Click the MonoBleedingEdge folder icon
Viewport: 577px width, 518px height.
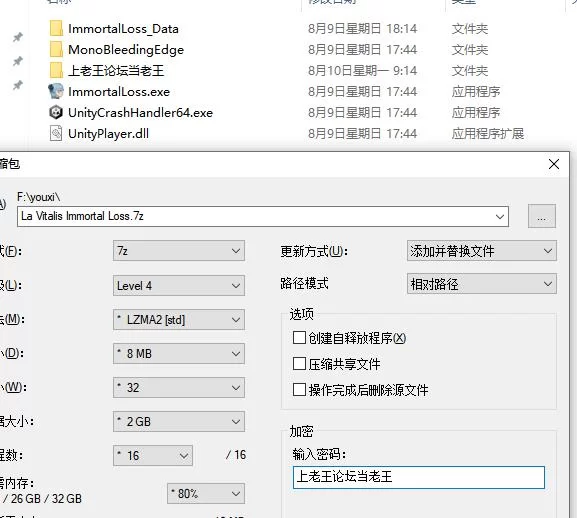point(56,49)
